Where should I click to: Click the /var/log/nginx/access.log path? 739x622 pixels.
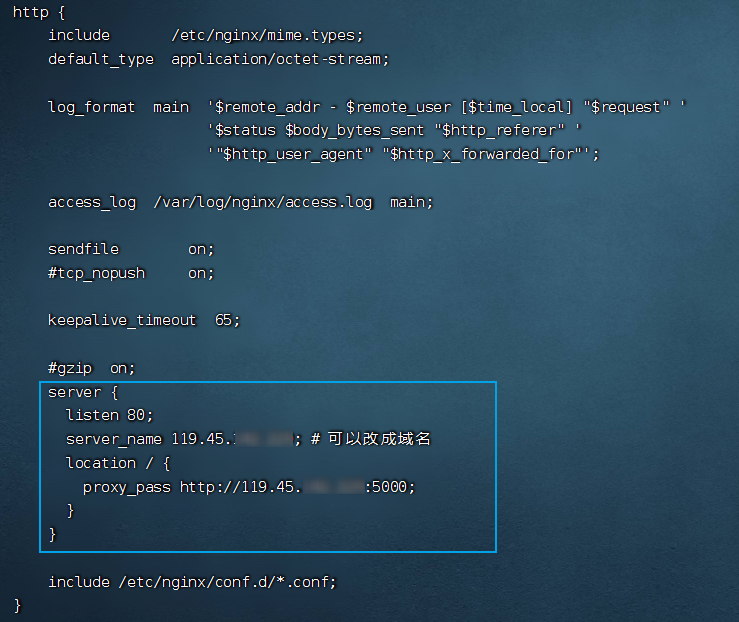[x=263, y=202]
